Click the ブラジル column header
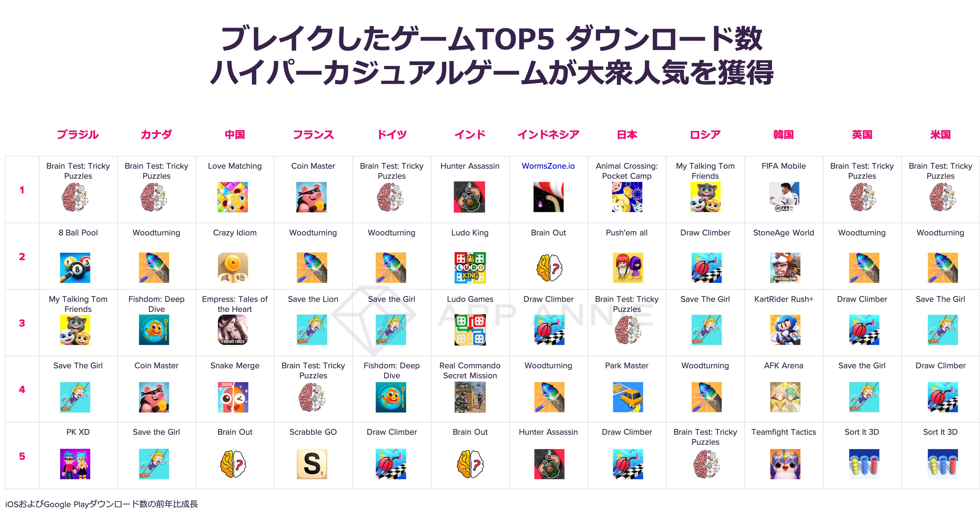980x515 pixels. [78, 134]
